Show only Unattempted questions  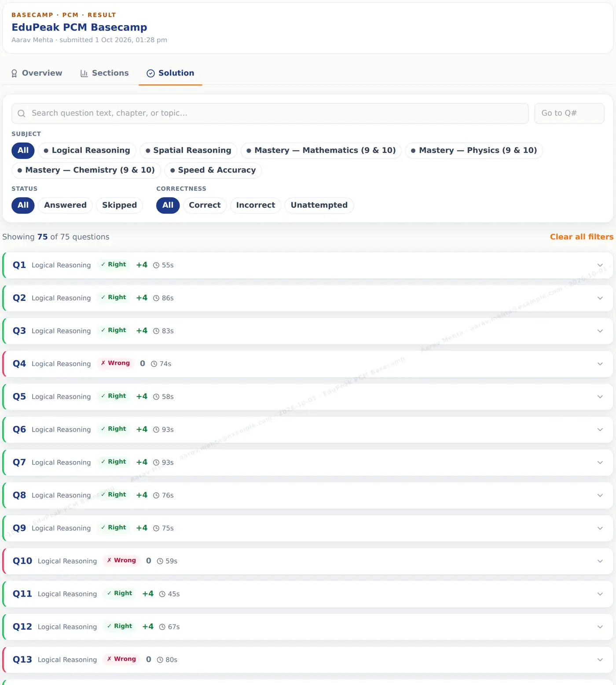[x=319, y=205]
